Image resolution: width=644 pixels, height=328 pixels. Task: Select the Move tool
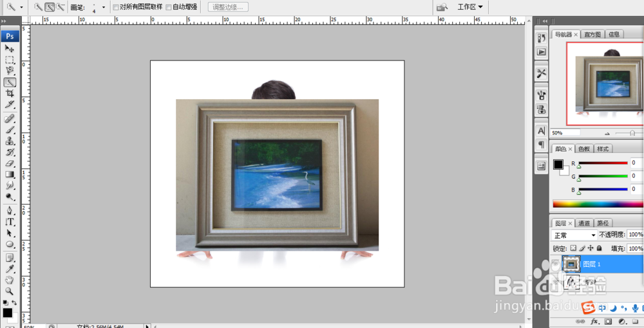click(x=10, y=48)
